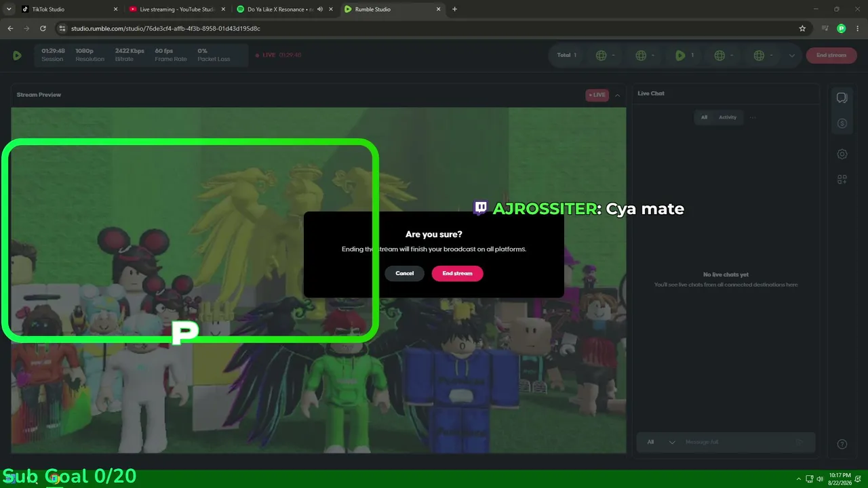Image resolution: width=868 pixels, height=488 pixels.
Task: Open the Chrome profile avatar
Action: pos(842,28)
